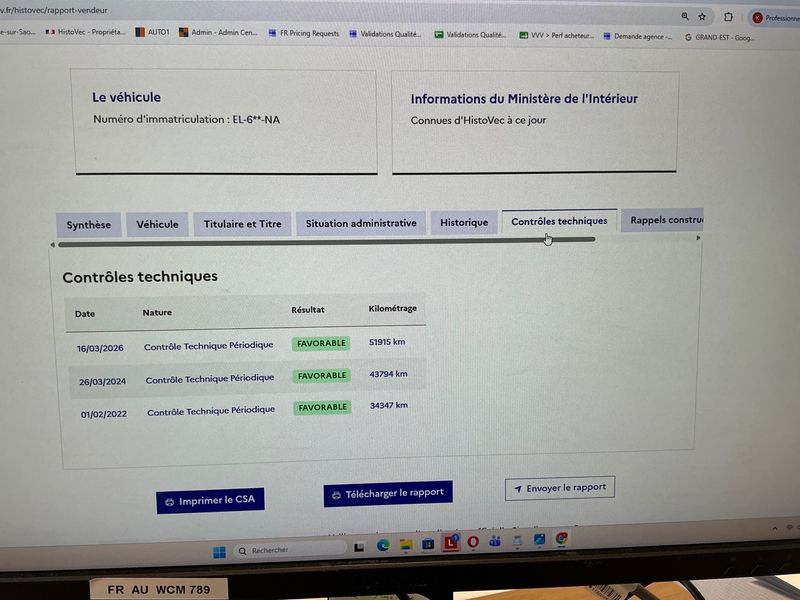Open the Titulaire et Titre tab
Viewport: 800px width, 600px height.
pos(242,224)
